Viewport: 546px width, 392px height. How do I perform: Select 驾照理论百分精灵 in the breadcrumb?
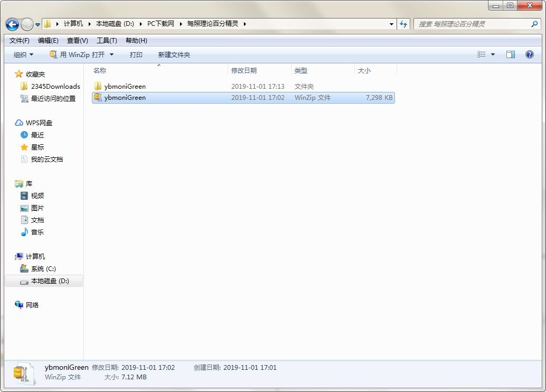coord(213,24)
